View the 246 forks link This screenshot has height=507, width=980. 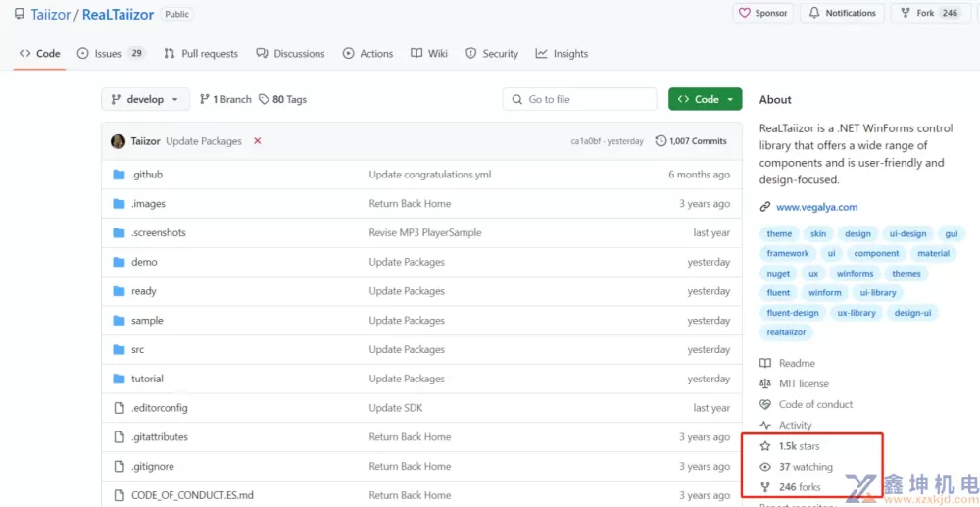click(x=791, y=487)
